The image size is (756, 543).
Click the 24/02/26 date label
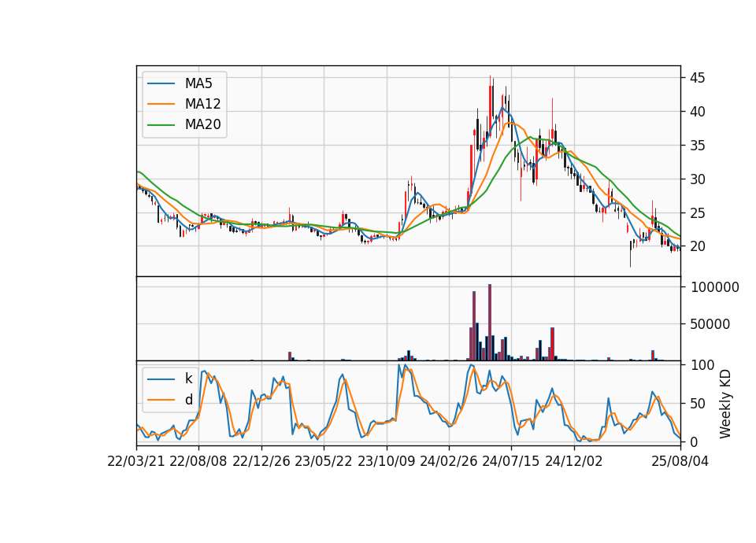coord(448,462)
